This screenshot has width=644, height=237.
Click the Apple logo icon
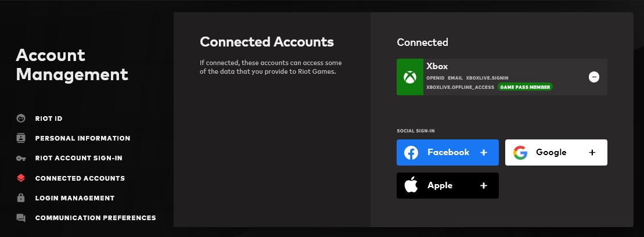(411, 186)
